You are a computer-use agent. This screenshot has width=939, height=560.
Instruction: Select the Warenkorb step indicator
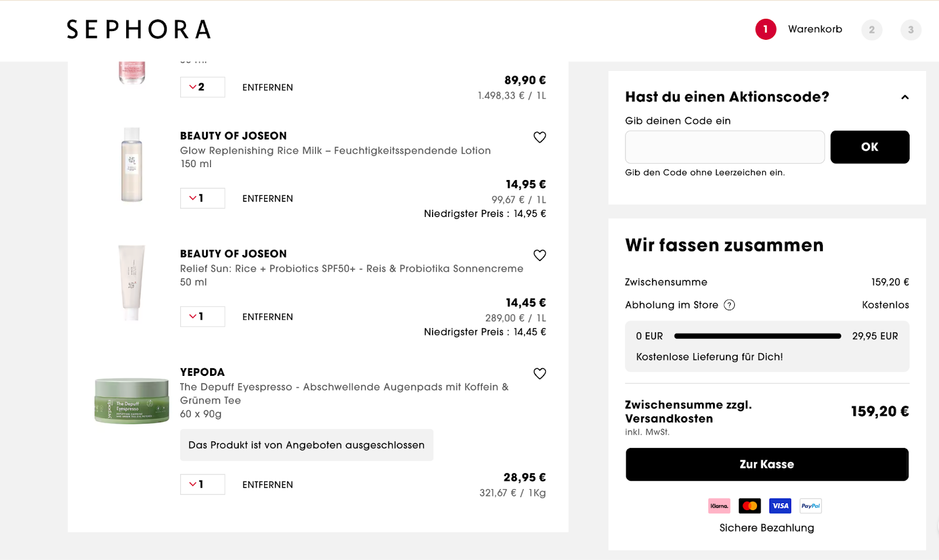(765, 29)
